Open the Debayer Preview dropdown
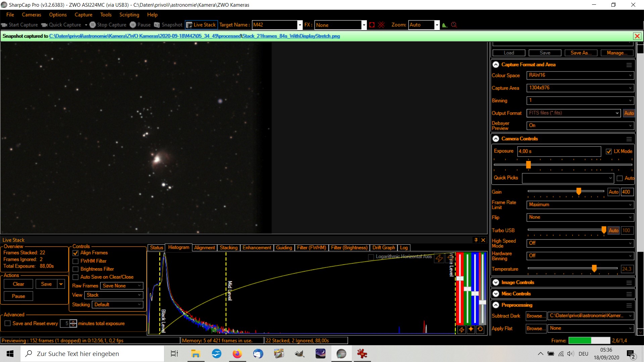644x362 pixels. [x=580, y=125]
